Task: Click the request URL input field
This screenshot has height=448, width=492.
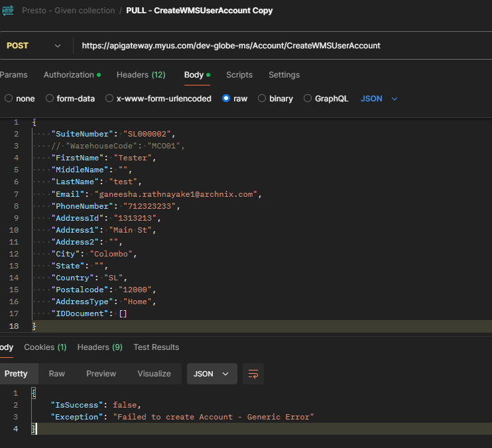Action: [x=265, y=46]
